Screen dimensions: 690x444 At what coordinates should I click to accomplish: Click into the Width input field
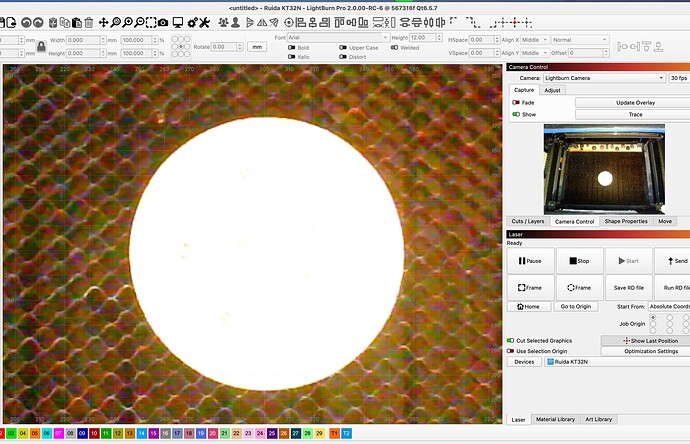pos(86,40)
